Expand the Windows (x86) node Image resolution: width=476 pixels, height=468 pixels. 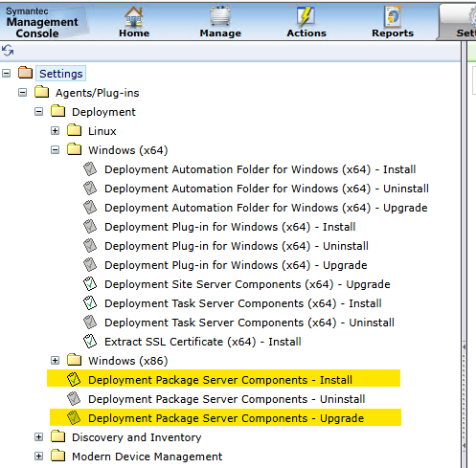pos(55,361)
